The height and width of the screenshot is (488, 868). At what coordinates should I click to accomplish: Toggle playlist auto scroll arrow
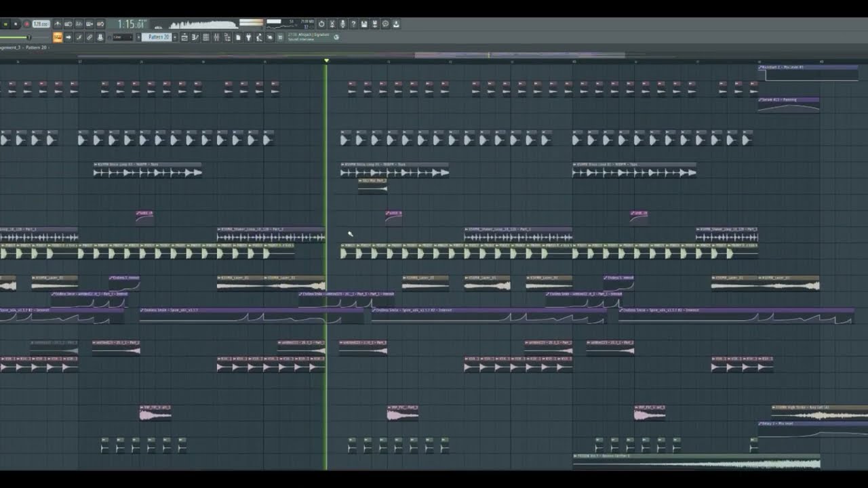(68, 37)
